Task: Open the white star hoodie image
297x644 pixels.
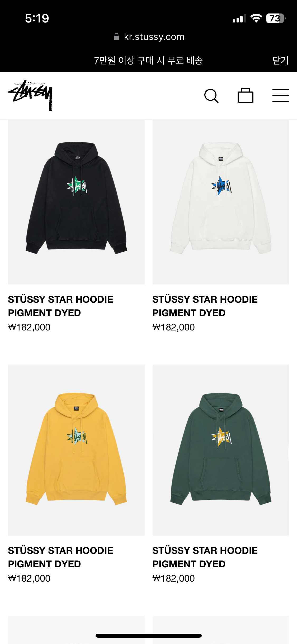Action: (x=221, y=202)
